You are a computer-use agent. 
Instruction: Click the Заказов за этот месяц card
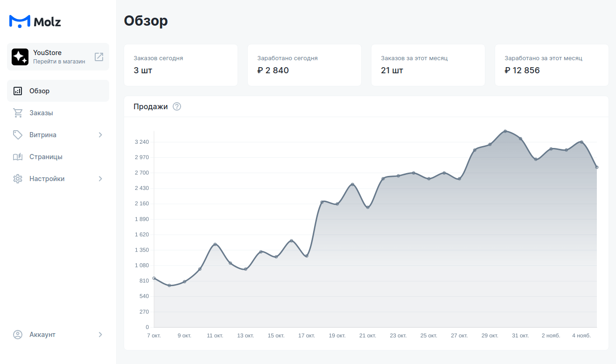click(x=428, y=65)
